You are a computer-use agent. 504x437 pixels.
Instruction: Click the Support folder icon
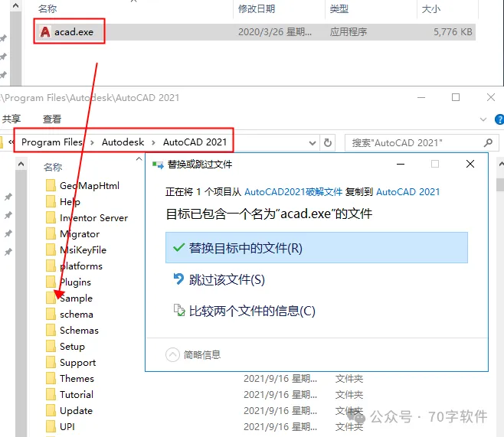point(51,362)
